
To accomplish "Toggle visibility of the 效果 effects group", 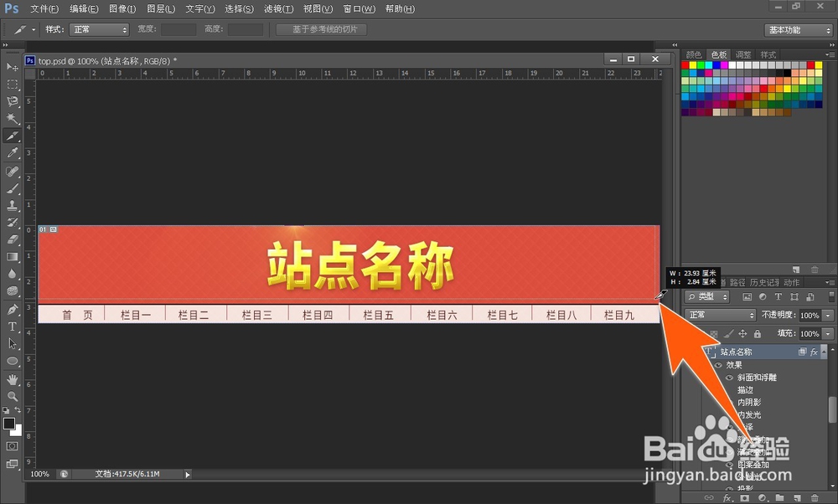I will pyautogui.click(x=719, y=365).
